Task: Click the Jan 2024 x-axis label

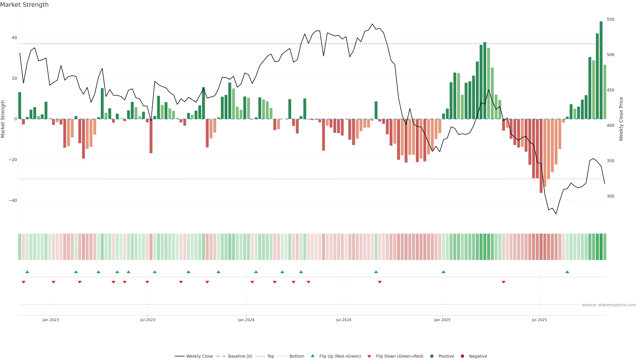Action: (246, 320)
